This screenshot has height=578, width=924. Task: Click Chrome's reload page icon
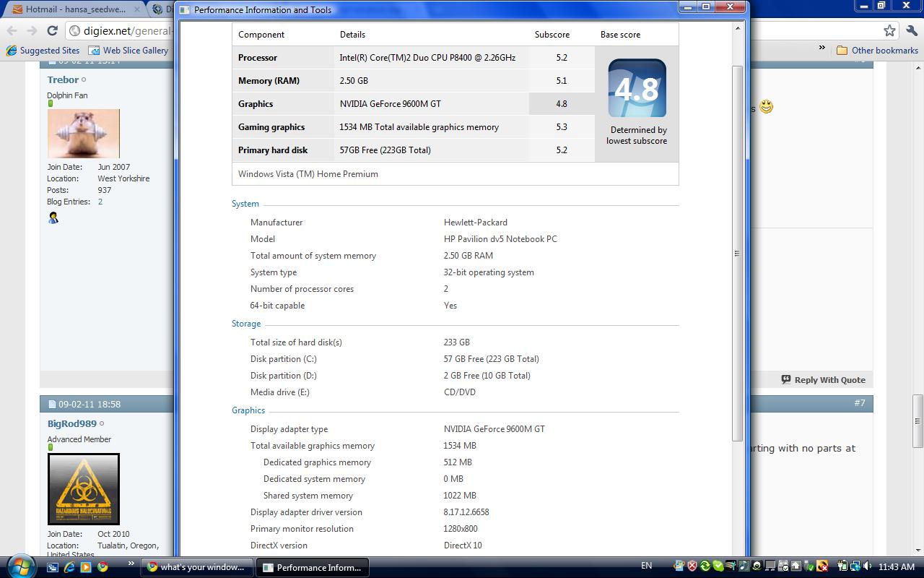point(52,30)
